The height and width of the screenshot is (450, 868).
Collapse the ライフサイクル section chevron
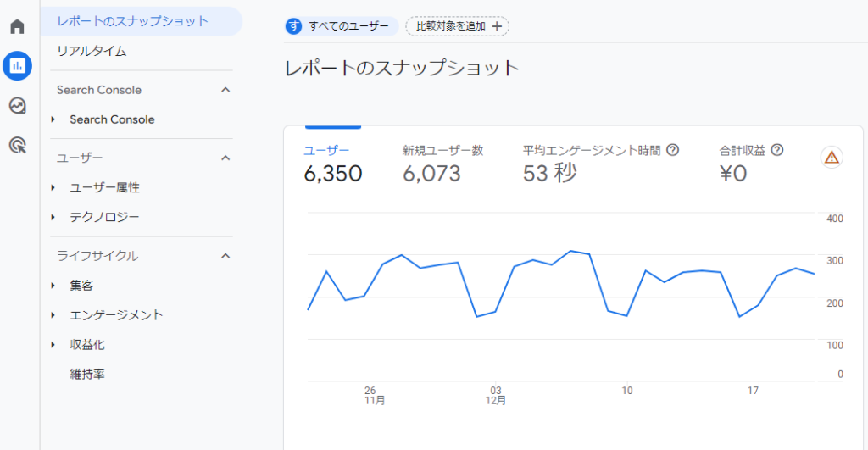click(x=225, y=255)
